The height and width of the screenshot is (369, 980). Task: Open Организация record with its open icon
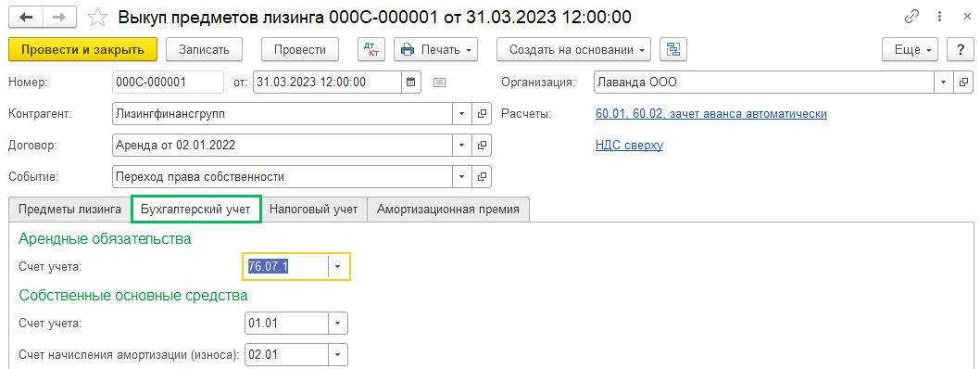(x=963, y=82)
